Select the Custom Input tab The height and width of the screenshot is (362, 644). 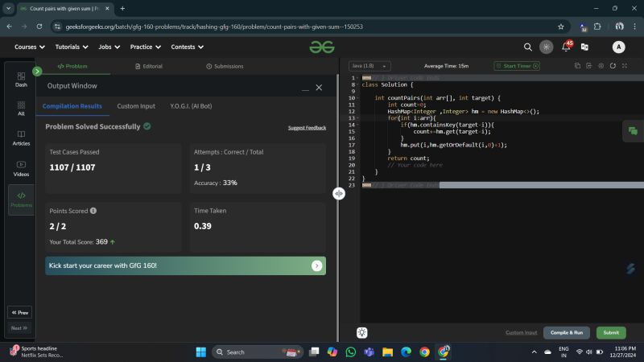pos(136,106)
